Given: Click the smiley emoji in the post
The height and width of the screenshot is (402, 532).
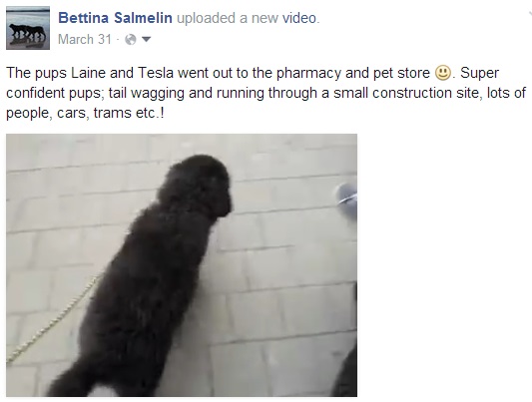Looking at the screenshot, I should 443,73.
